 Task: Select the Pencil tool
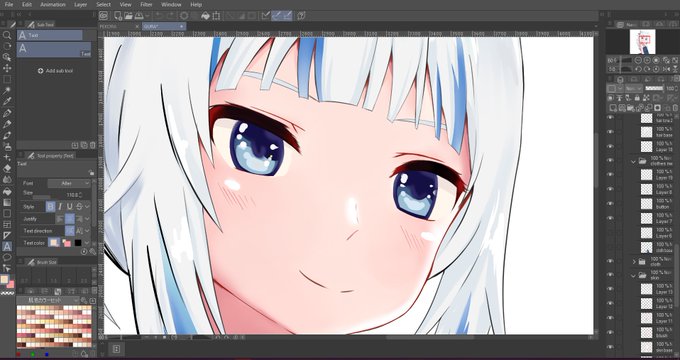tap(7, 124)
